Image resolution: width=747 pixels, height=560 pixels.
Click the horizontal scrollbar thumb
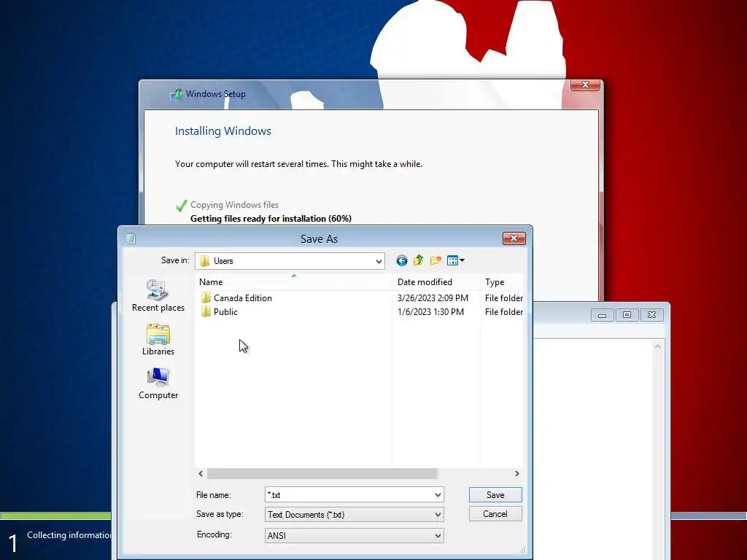tap(322, 473)
